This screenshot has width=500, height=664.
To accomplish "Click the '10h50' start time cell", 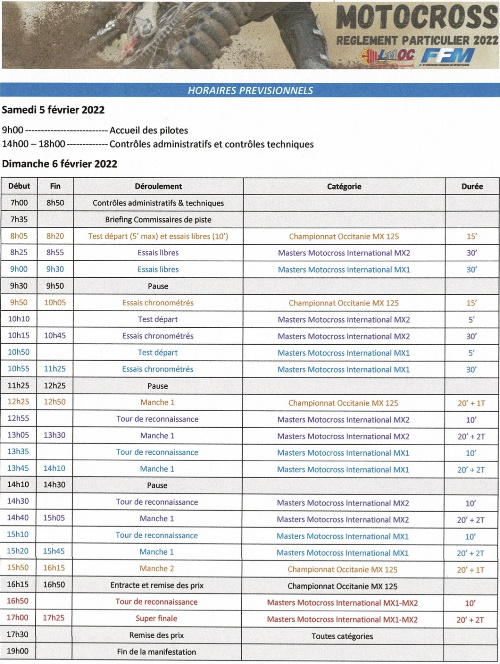I will pyautogui.click(x=19, y=352).
